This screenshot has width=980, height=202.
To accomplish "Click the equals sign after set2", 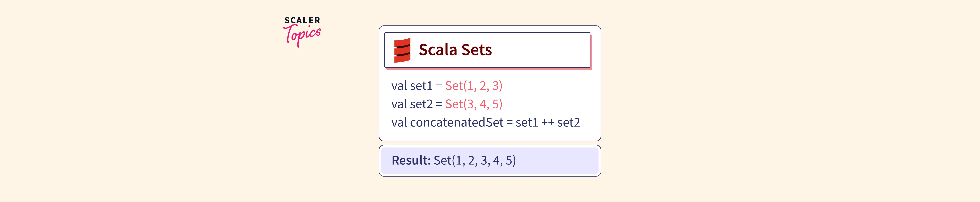I will pos(439,104).
